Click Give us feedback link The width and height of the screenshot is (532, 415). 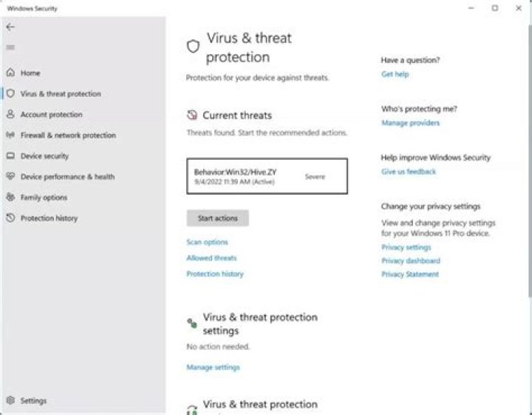tap(409, 172)
